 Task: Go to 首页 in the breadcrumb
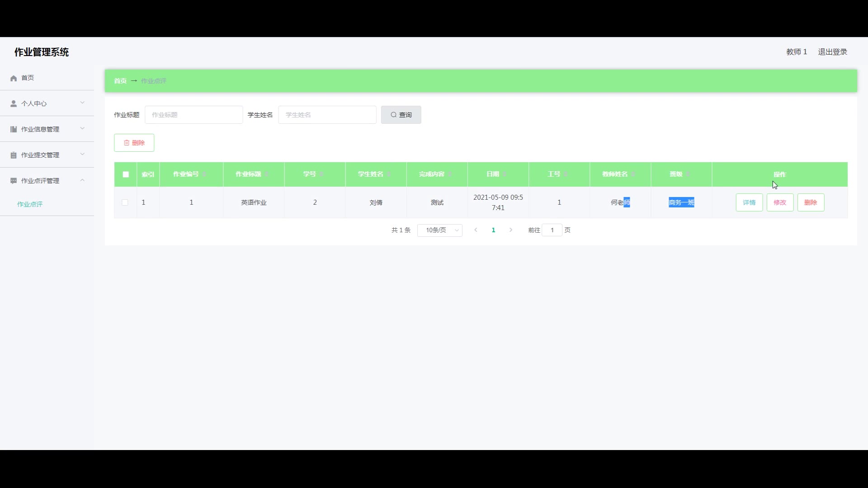pos(120,81)
